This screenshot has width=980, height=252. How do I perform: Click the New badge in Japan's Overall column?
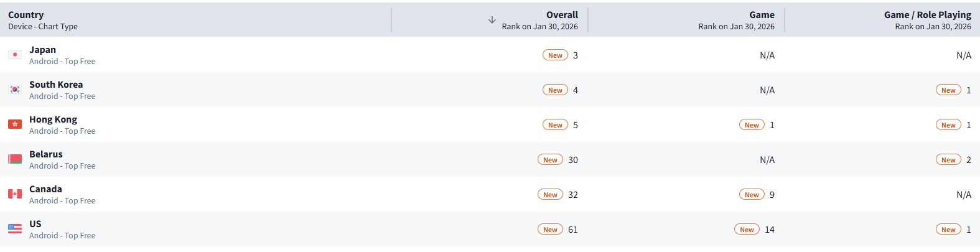[x=555, y=55]
